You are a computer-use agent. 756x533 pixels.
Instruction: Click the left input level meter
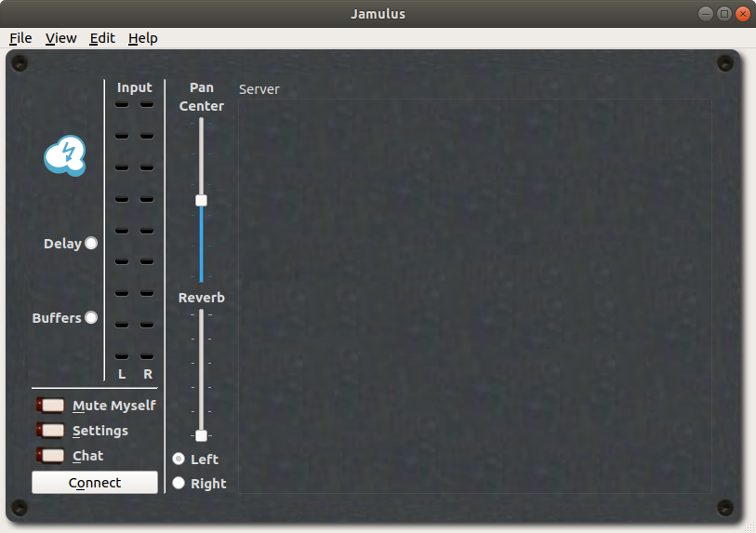122,231
